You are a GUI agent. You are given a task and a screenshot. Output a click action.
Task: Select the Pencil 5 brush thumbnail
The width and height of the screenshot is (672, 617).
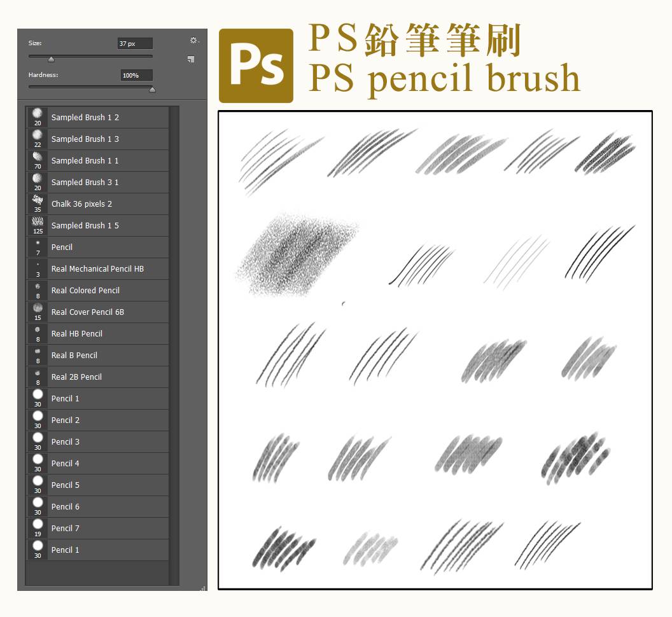click(38, 485)
